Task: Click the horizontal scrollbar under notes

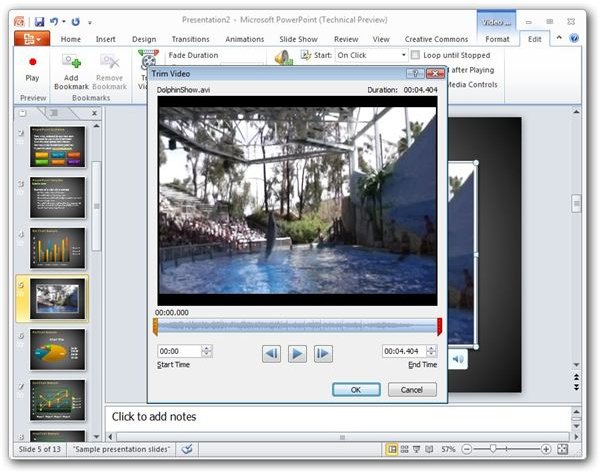Action: [x=343, y=437]
